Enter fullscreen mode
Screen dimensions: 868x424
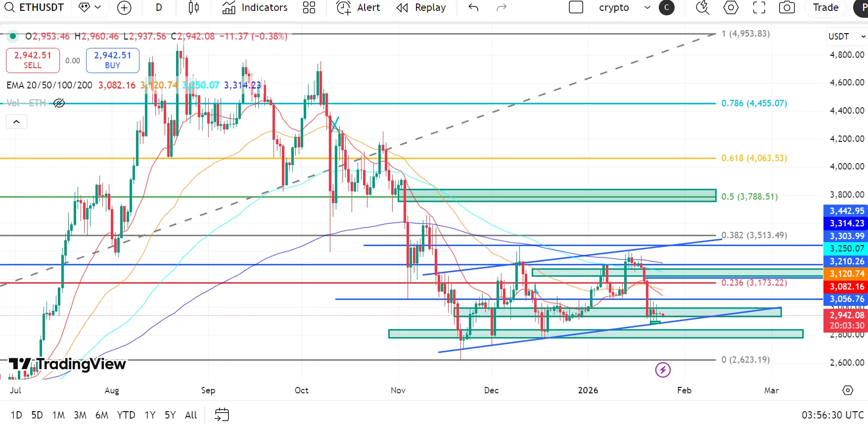click(x=759, y=7)
